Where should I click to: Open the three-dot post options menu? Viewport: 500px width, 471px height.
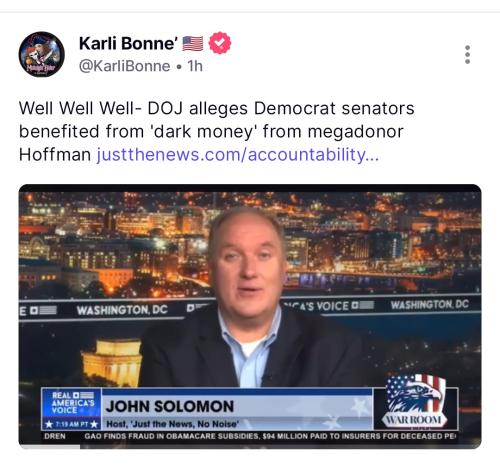467,54
